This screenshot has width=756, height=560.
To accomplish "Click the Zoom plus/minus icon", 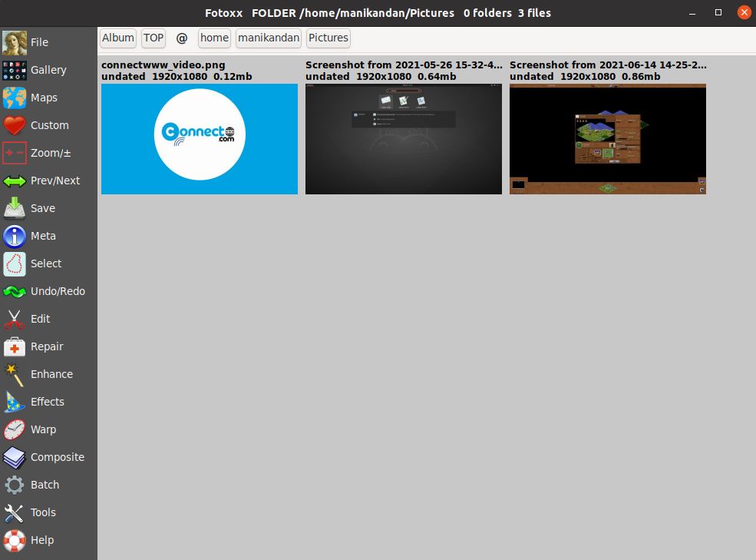I will [x=15, y=153].
